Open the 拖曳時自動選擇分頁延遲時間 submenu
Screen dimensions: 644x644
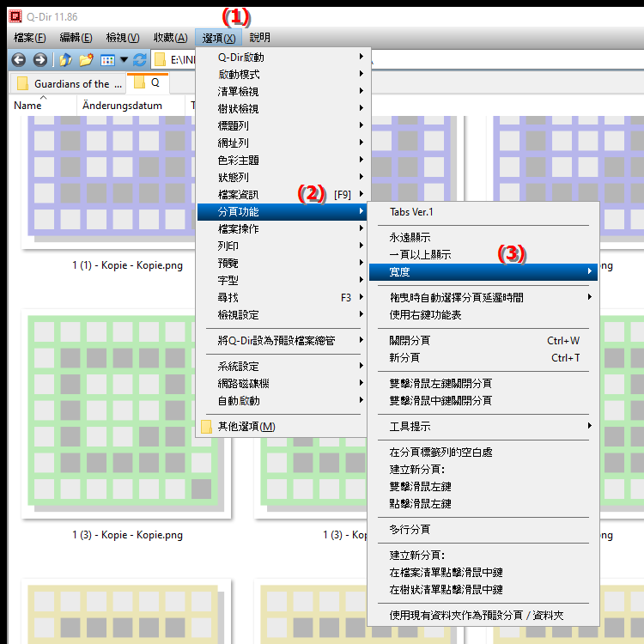(x=483, y=298)
